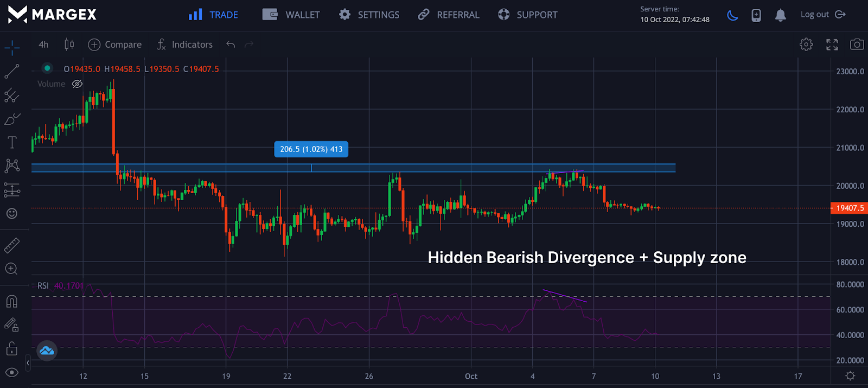Toggle dark mode moon icon
868x388 pixels.
(732, 15)
